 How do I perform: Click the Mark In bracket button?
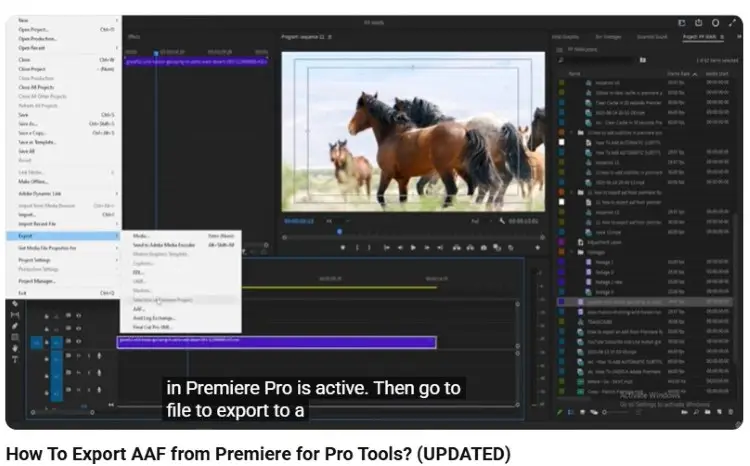point(357,247)
